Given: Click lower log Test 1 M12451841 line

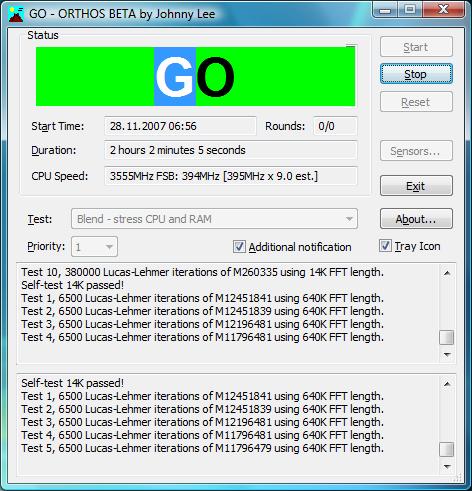Looking at the screenshot, I should 202,396.
